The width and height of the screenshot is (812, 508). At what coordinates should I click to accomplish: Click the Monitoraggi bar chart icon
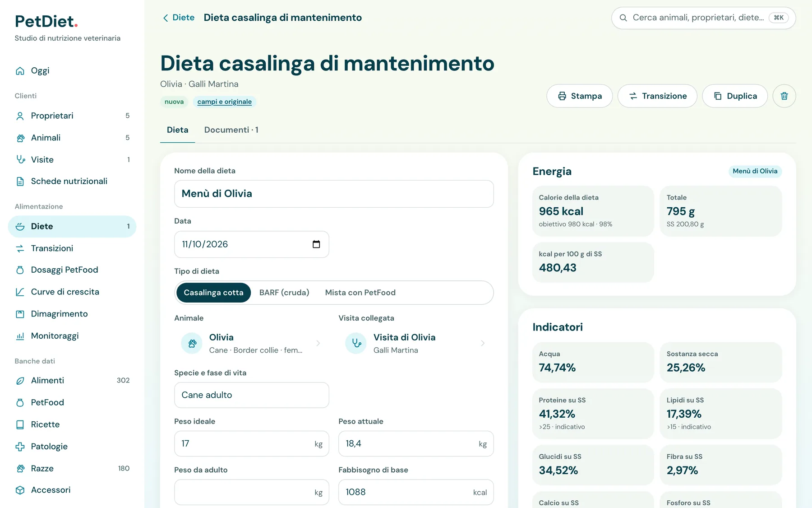(x=20, y=336)
